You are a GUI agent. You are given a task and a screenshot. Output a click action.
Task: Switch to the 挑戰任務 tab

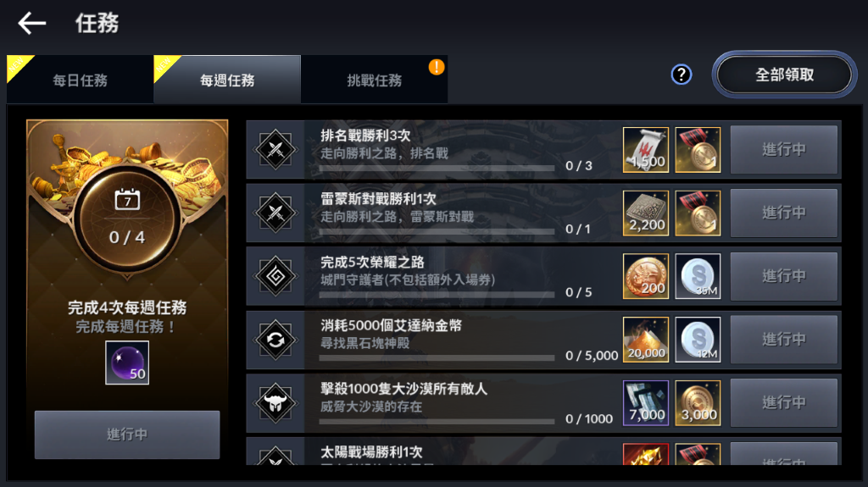[x=374, y=80]
